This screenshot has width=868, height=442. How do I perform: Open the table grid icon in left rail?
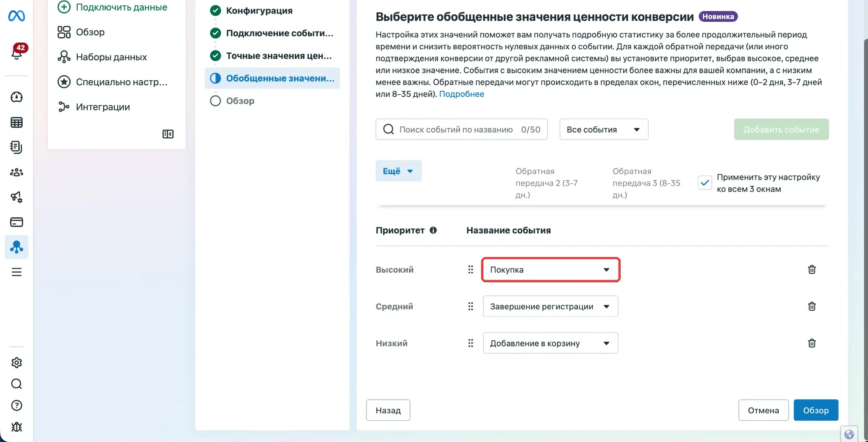click(17, 123)
